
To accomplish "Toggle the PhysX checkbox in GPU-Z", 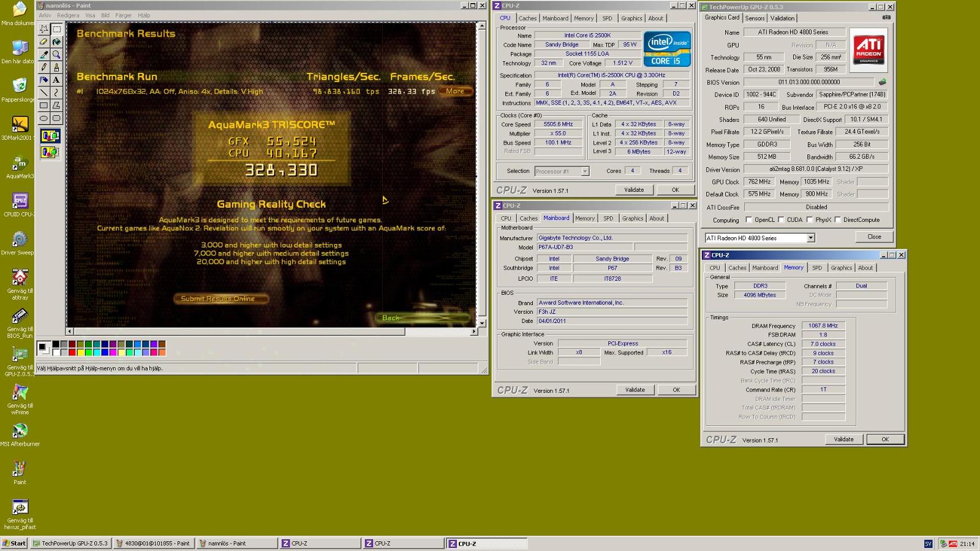I will point(810,219).
